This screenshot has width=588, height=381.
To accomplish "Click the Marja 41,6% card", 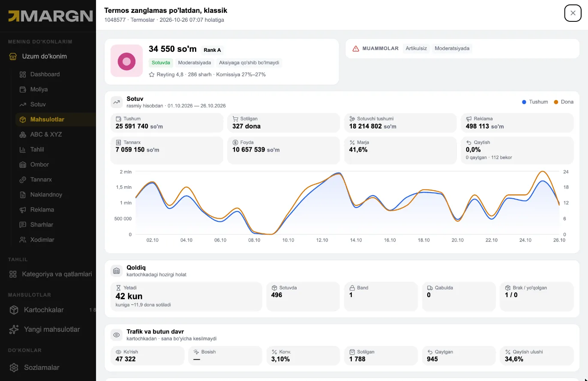I will point(400,150).
